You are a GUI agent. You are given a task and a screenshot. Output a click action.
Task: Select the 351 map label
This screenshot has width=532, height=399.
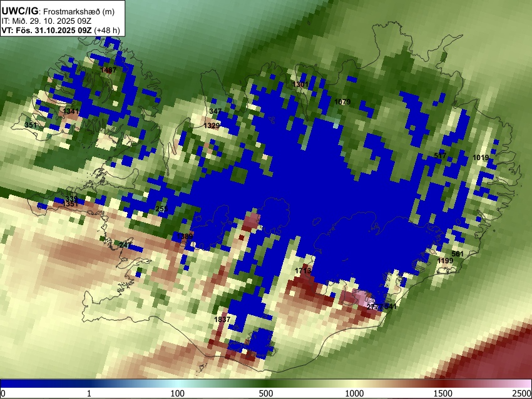[x=31, y=125]
